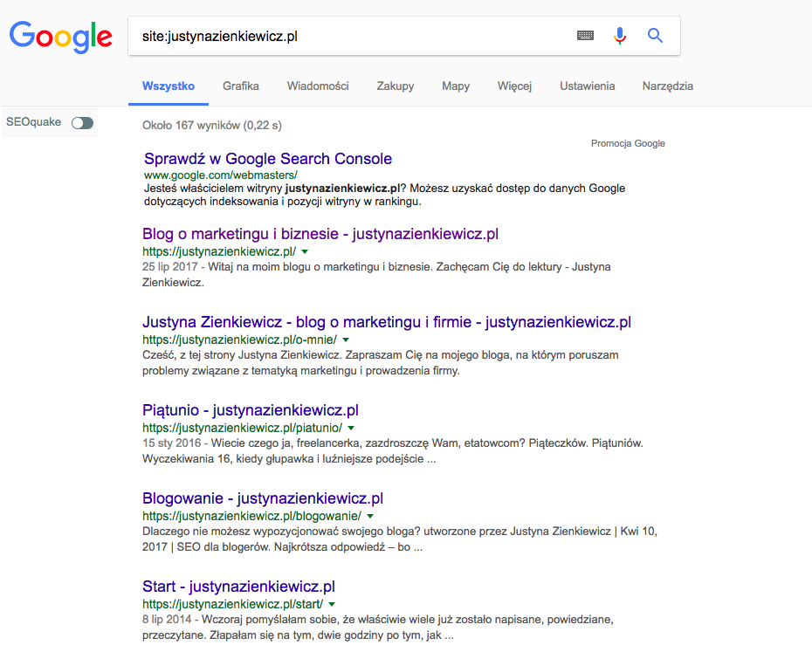Open the on-screen keyboard icon
The image size is (812, 652).
click(585, 36)
